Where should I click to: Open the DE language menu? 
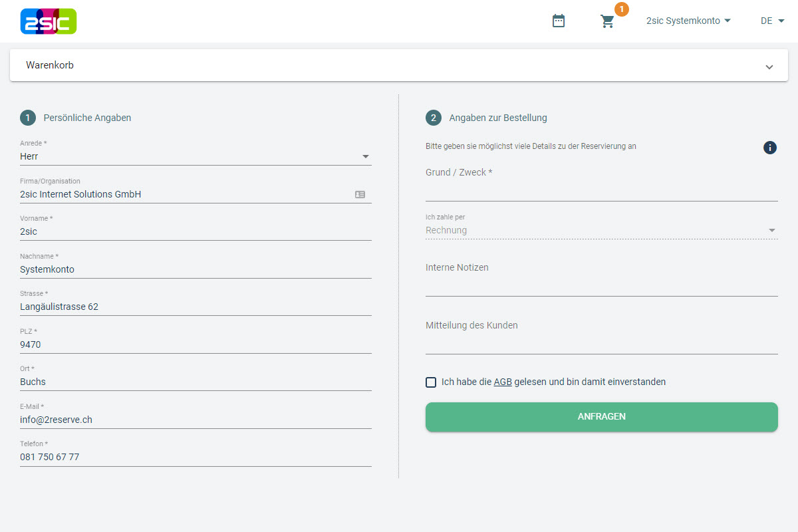tap(772, 21)
